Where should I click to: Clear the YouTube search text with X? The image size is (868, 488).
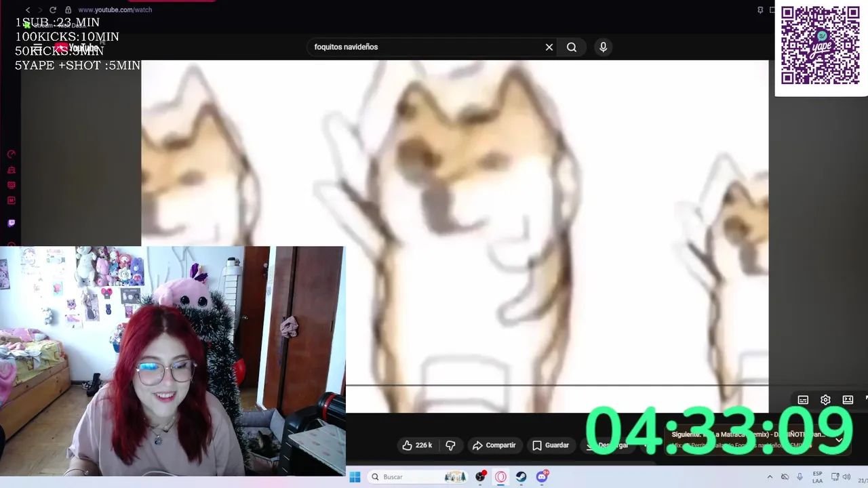pyautogui.click(x=549, y=47)
